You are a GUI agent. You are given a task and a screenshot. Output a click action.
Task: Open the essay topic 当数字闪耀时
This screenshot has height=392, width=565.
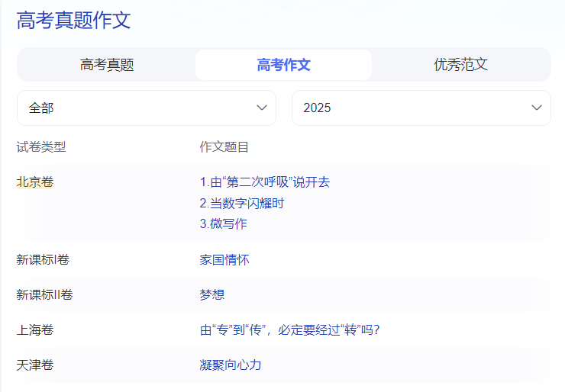pyautogui.click(x=242, y=203)
